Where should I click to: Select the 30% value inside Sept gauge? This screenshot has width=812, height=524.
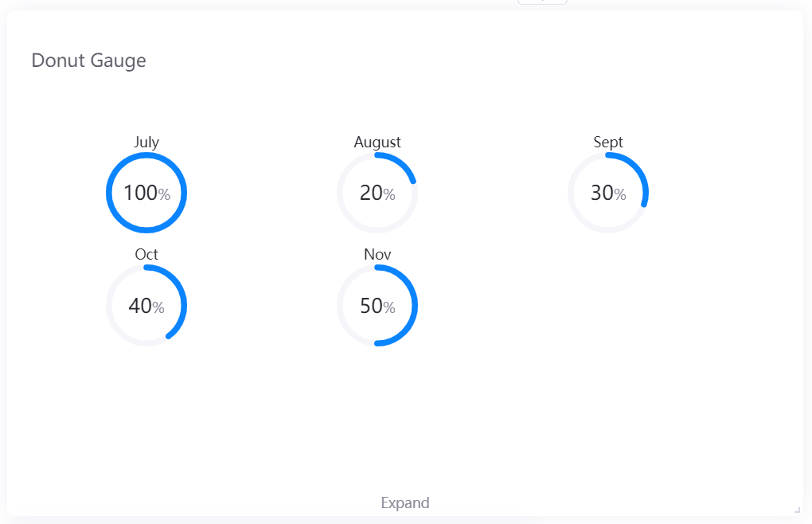[608, 193]
